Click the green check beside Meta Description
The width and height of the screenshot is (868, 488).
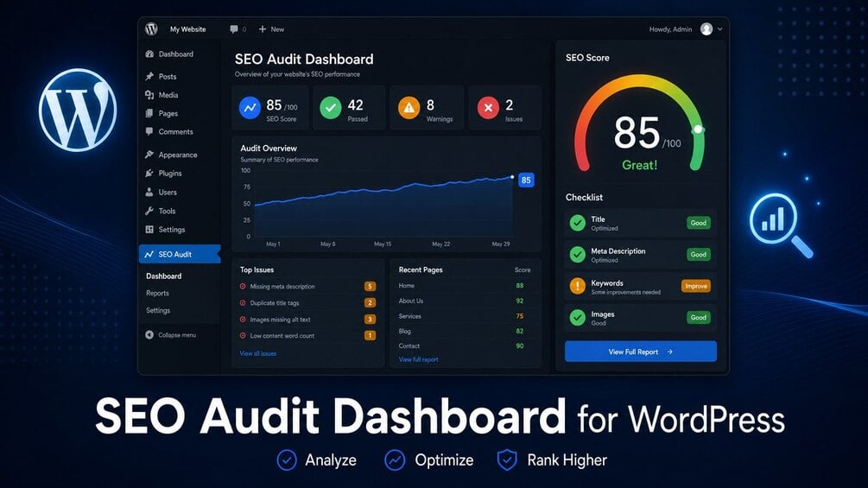[578, 255]
